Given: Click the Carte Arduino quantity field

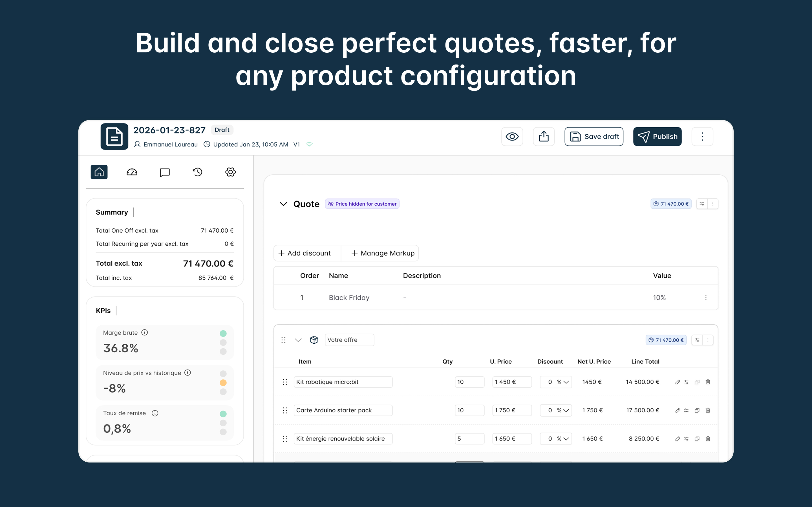Looking at the screenshot, I should tap(469, 410).
